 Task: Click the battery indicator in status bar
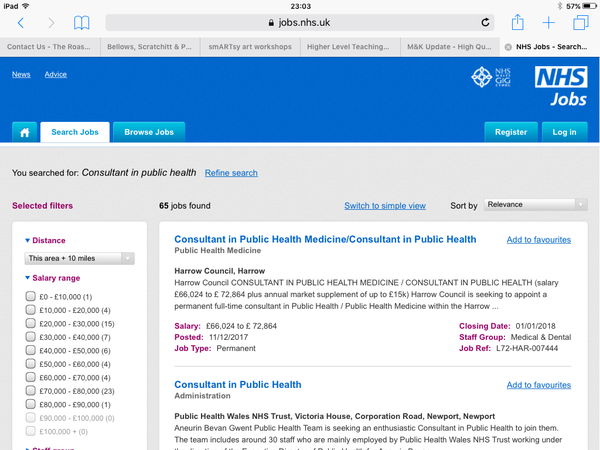pos(589,6)
